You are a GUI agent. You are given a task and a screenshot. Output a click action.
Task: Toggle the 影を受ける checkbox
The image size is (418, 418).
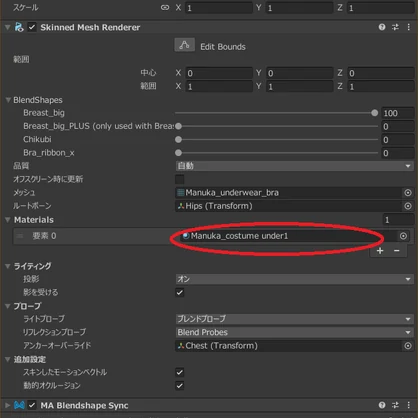click(x=180, y=292)
